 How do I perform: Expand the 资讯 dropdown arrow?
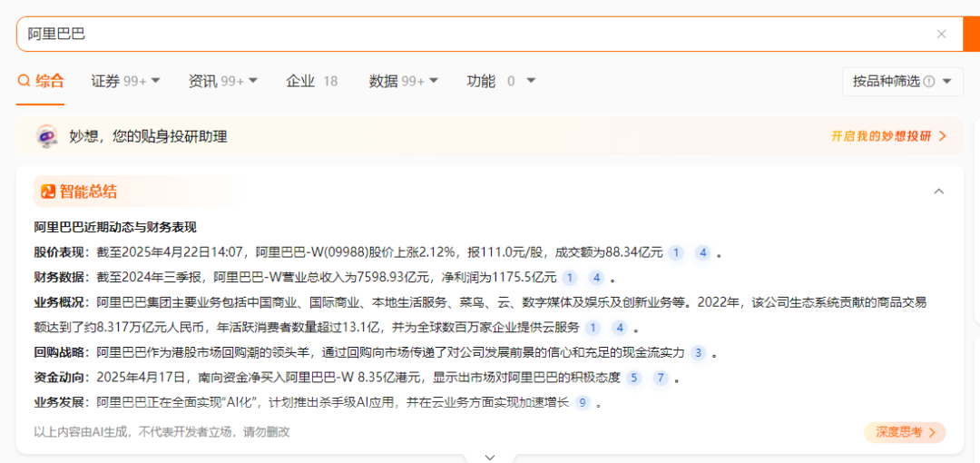[x=253, y=81]
